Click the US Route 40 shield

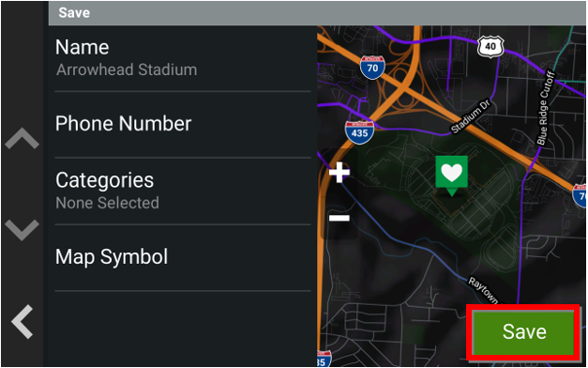click(490, 47)
